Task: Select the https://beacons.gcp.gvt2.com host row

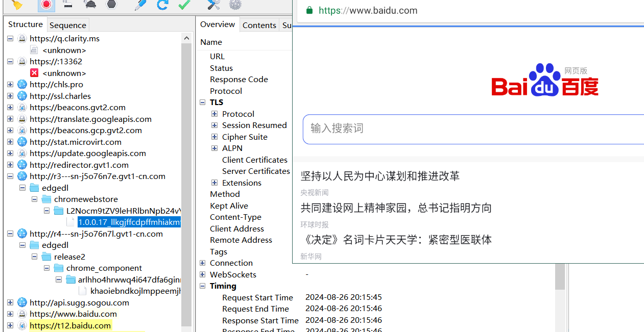Action: 85,131
